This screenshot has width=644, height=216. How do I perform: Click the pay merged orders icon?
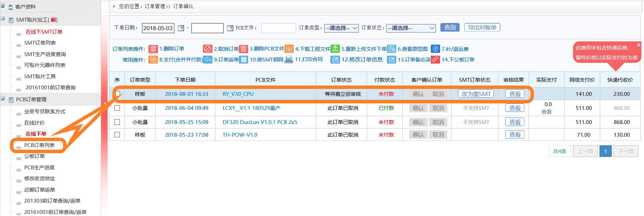point(153,60)
